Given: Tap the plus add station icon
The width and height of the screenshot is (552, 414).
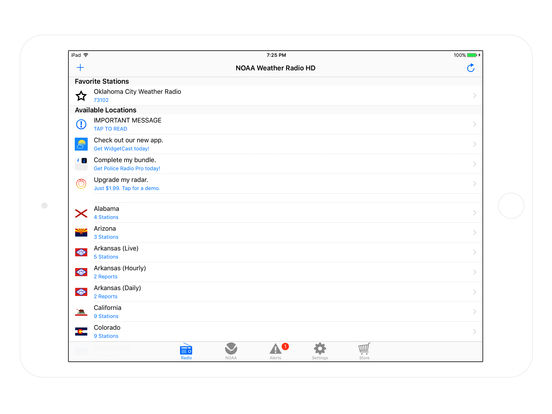Looking at the screenshot, I should pyautogui.click(x=80, y=68).
